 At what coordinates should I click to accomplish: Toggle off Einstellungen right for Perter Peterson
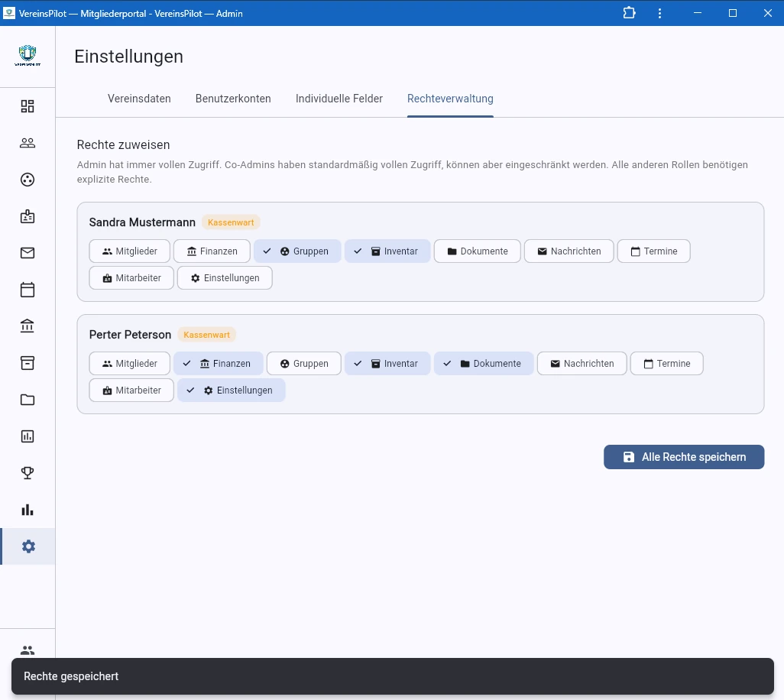point(231,391)
